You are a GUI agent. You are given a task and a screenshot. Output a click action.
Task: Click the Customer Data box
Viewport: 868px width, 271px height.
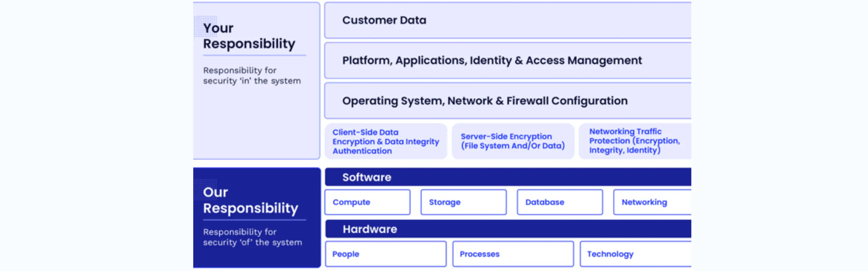tap(508, 20)
